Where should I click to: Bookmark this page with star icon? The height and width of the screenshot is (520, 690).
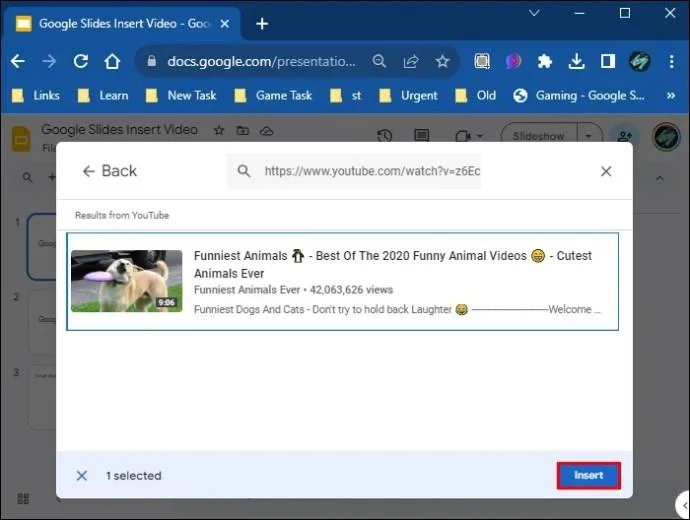pos(442,61)
